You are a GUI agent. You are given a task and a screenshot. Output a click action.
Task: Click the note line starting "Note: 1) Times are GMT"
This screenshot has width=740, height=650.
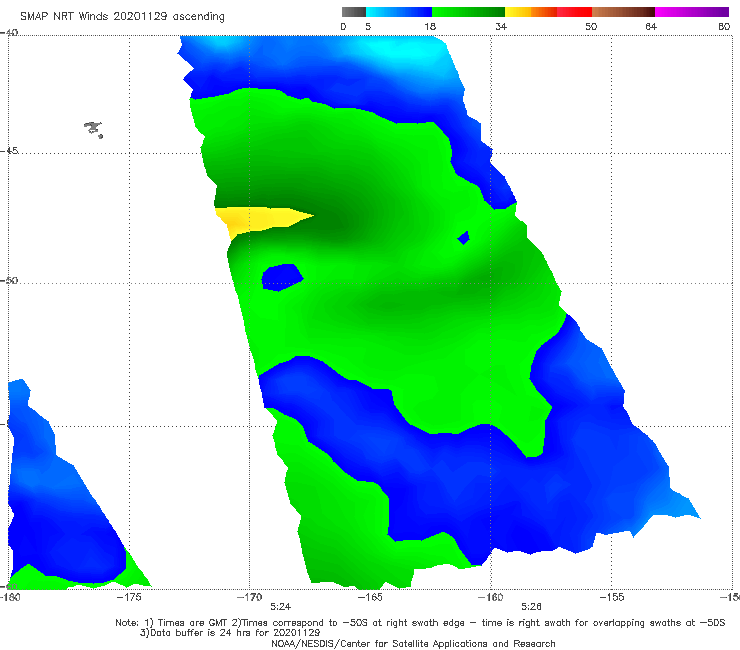point(420,623)
